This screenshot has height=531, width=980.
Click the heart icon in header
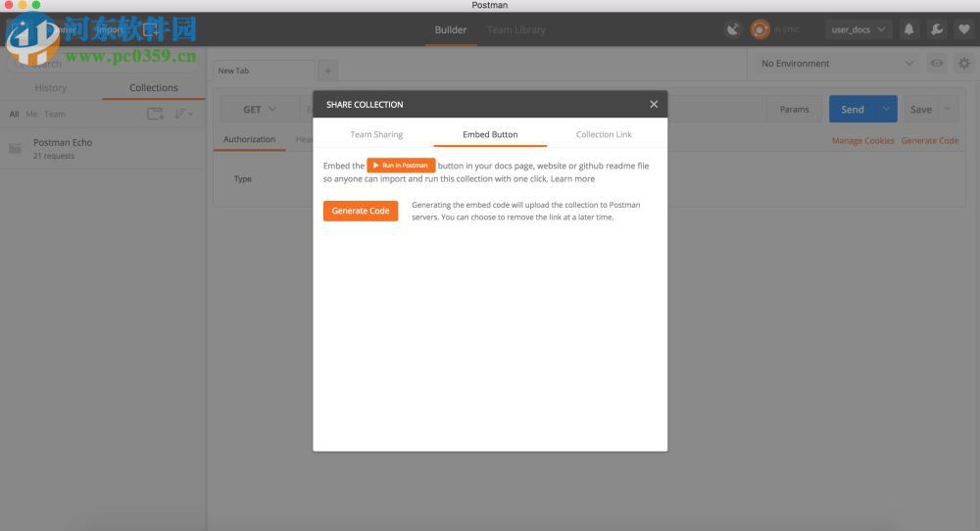pos(964,29)
